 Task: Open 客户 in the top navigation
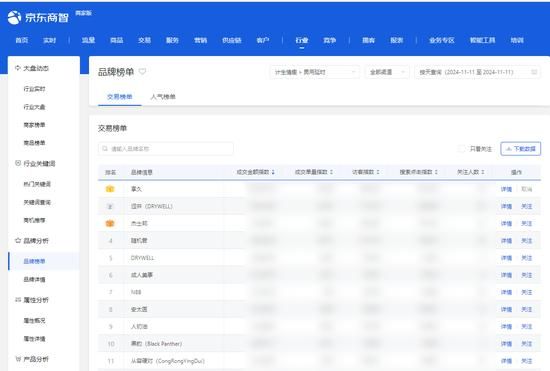[x=263, y=40]
